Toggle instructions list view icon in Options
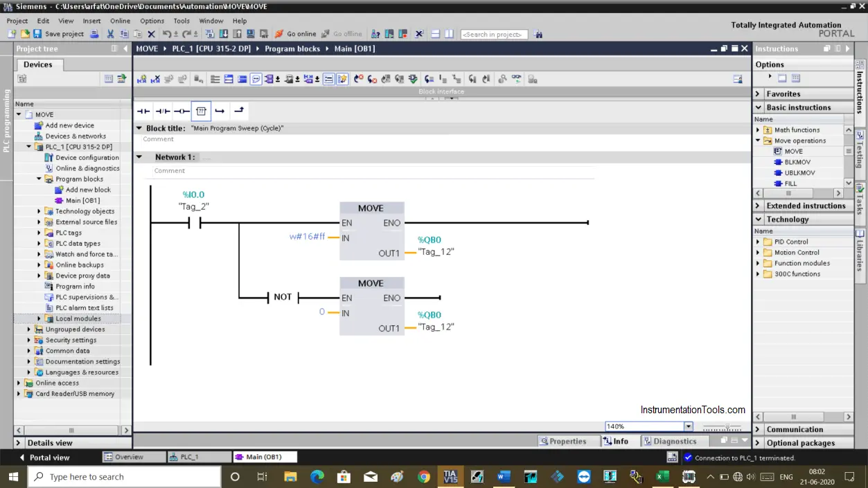 coord(795,78)
